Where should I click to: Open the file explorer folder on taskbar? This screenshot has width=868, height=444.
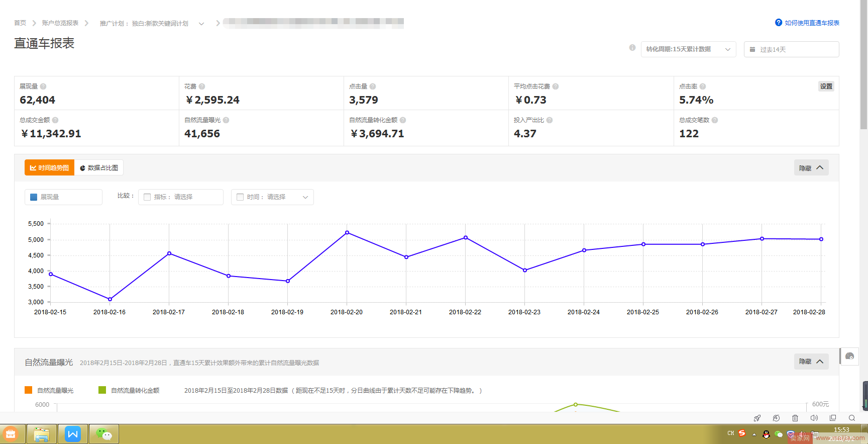41,434
